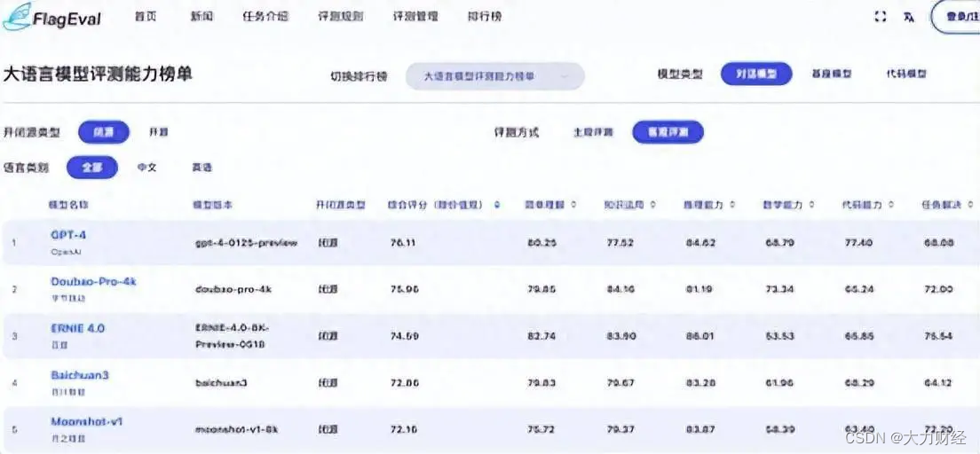Open the GPT-4 model link
The image size is (980, 454).
(68, 235)
